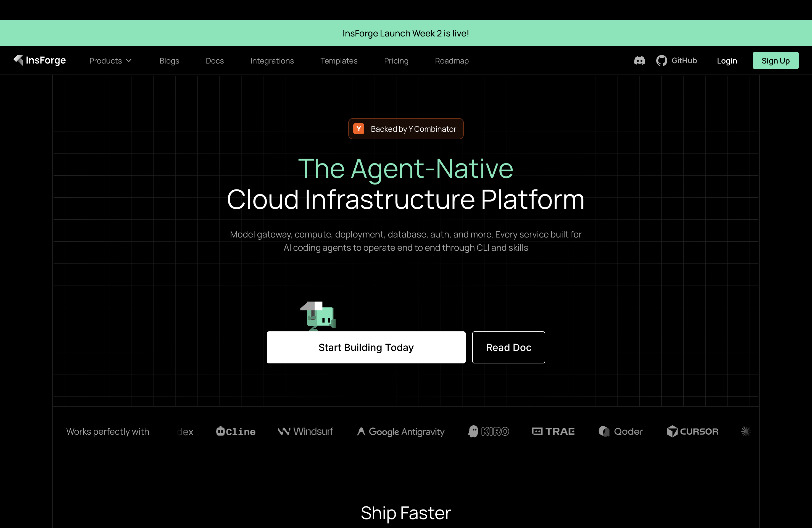Click the Start Building Today button

(366, 347)
